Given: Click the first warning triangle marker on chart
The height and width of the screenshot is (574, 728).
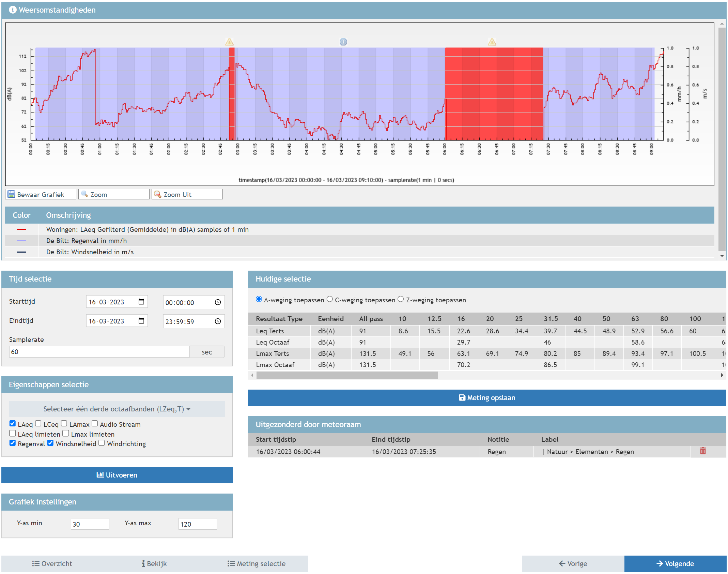Looking at the screenshot, I should [x=229, y=42].
